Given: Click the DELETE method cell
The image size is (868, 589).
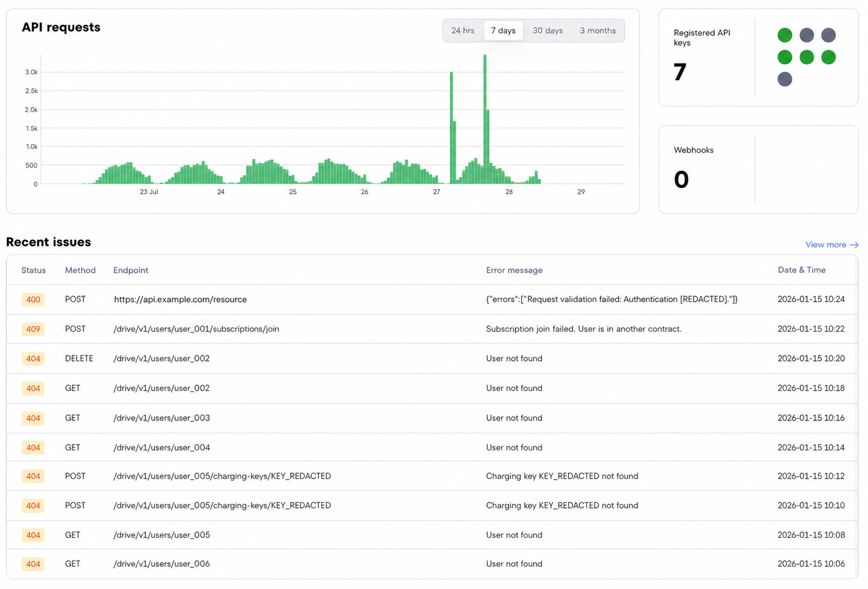Looking at the screenshot, I should click(x=79, y=359).
